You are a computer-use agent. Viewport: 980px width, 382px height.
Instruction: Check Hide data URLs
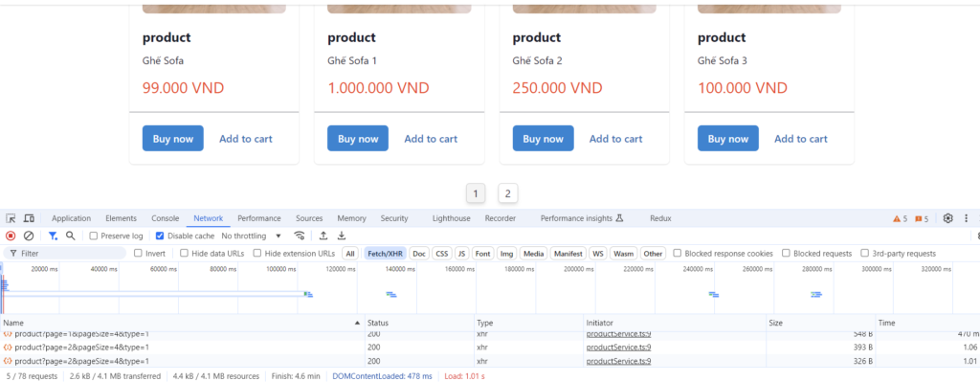pos(184,253)
